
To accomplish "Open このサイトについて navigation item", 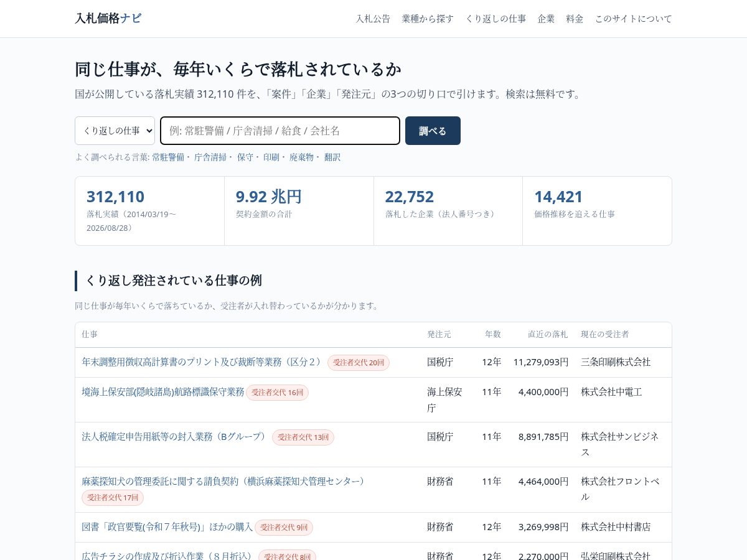I will click(633, 19).
